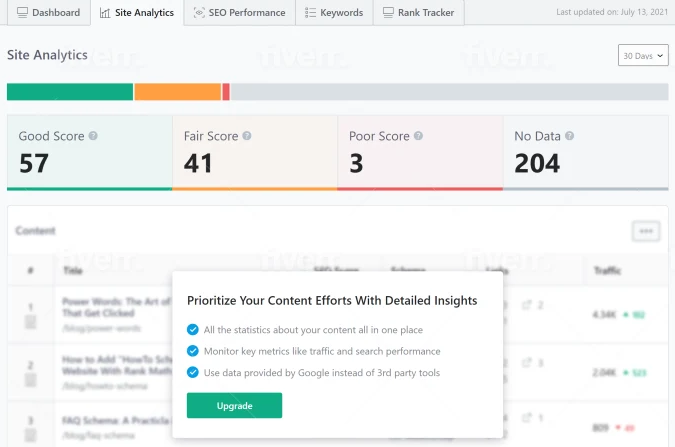Switch to the SEO Performance tab
This screenshot has width=675, height=447.
coord(240,12)
